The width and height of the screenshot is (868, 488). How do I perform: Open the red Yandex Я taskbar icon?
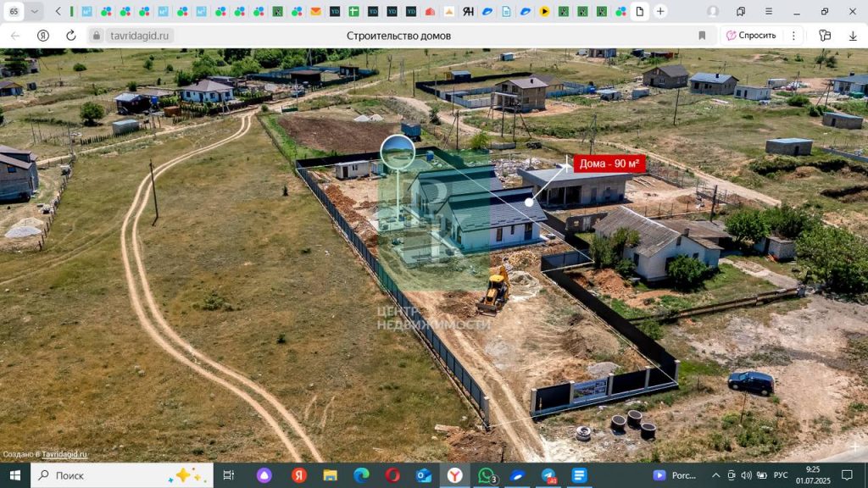tap(299, 475)
